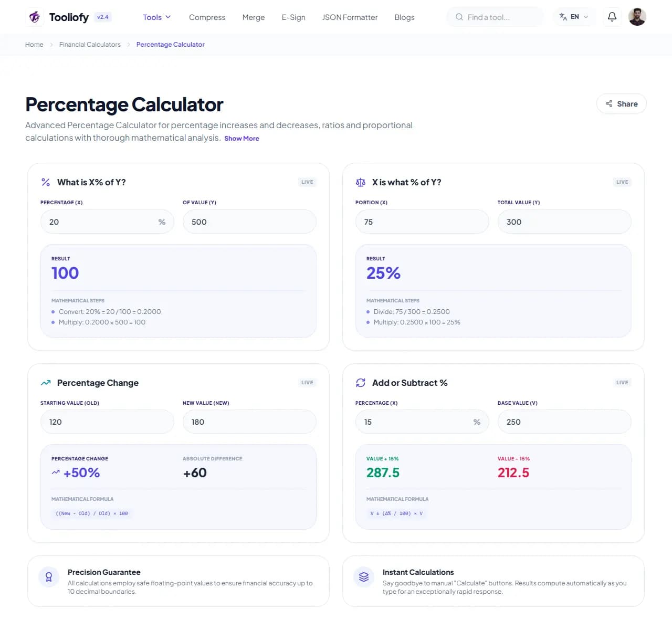672x630 pixels.
Task: Click the trending arrow icon next to Percentage Change
Action: click(46, 383)
